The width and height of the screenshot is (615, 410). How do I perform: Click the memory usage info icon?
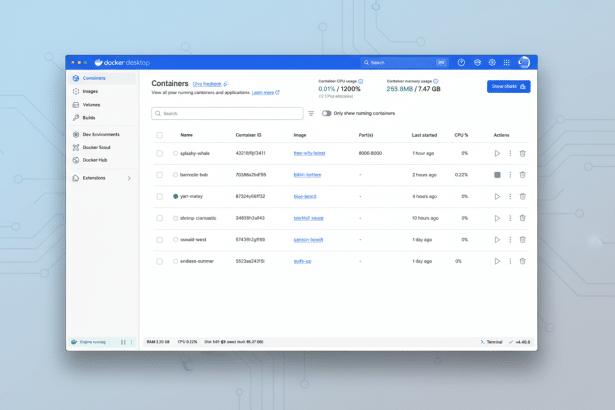coord(436,81)
